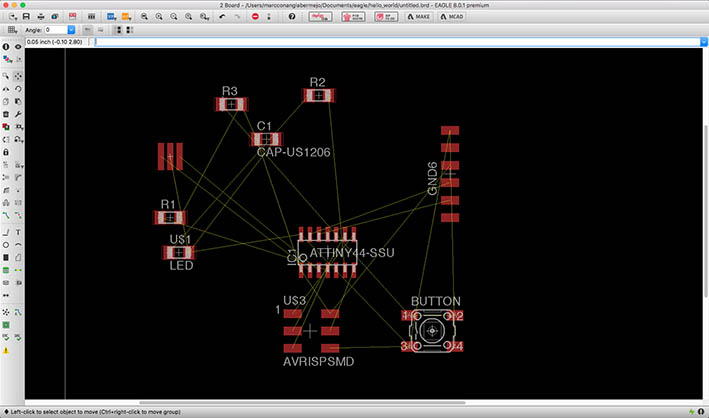Image resolution: width=709 pixels, height=418 pixels.
Task: Toggle the mirror-on button beside it
Action: [x=100, y=30]
